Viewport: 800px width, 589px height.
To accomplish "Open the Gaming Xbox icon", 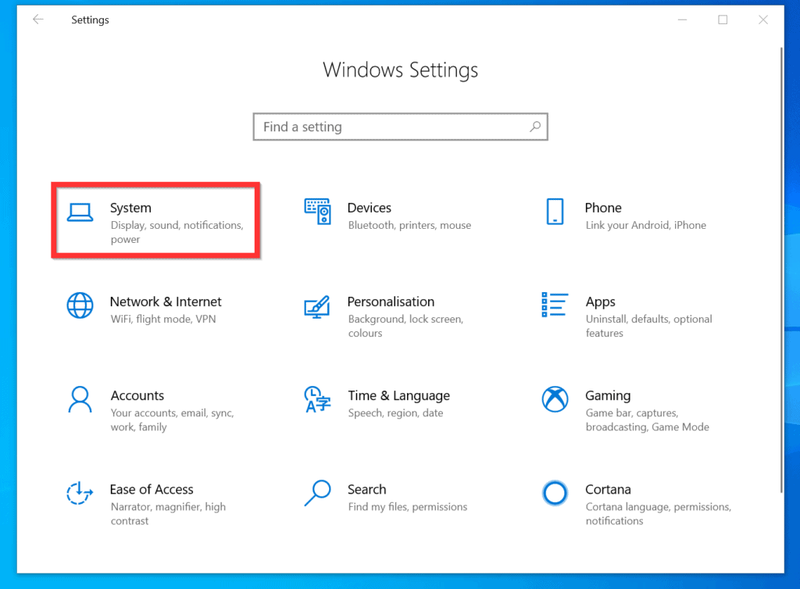I will pos(555,399).
